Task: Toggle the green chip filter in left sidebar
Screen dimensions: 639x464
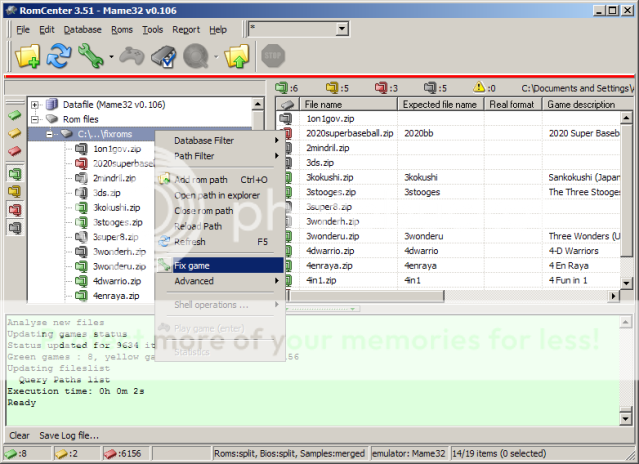Action: tap(14, 116)
